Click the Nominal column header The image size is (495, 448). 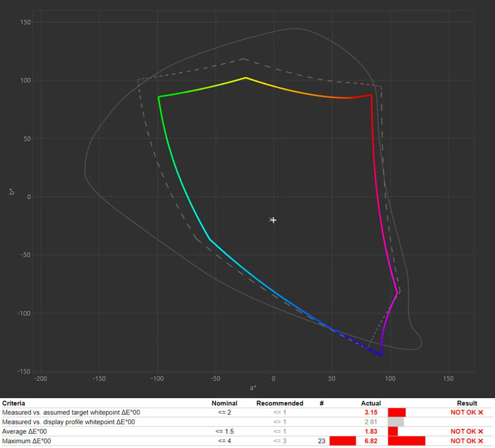(x=224, y=403)
